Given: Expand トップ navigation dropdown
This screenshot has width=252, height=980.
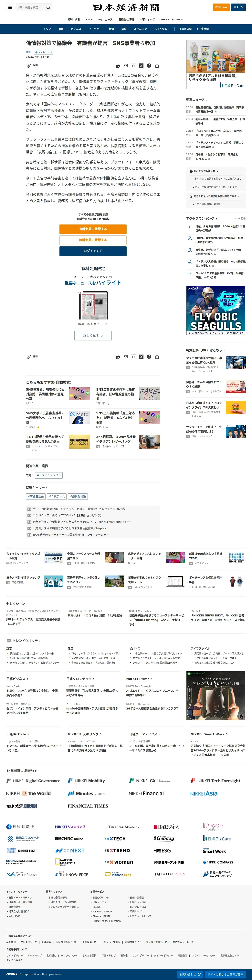Looking at the screenshot, I should tap(48, 29).
